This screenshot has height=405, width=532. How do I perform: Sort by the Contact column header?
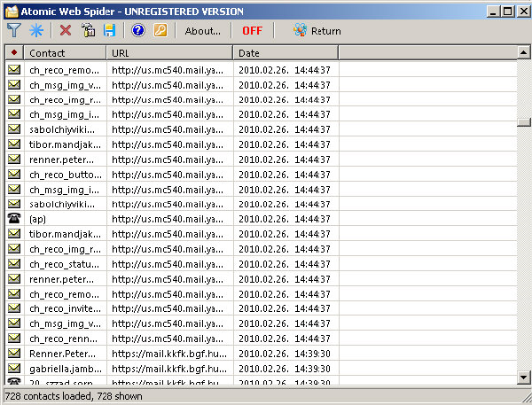point(65,53)
